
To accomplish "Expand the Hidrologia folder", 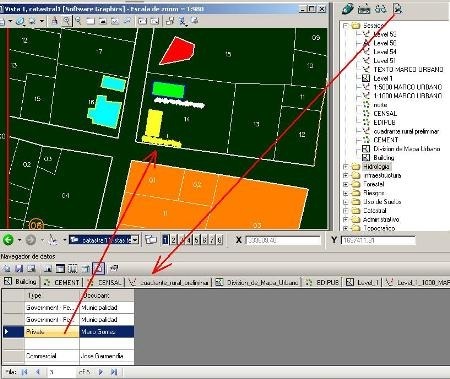I will click(x=345, y=166).
